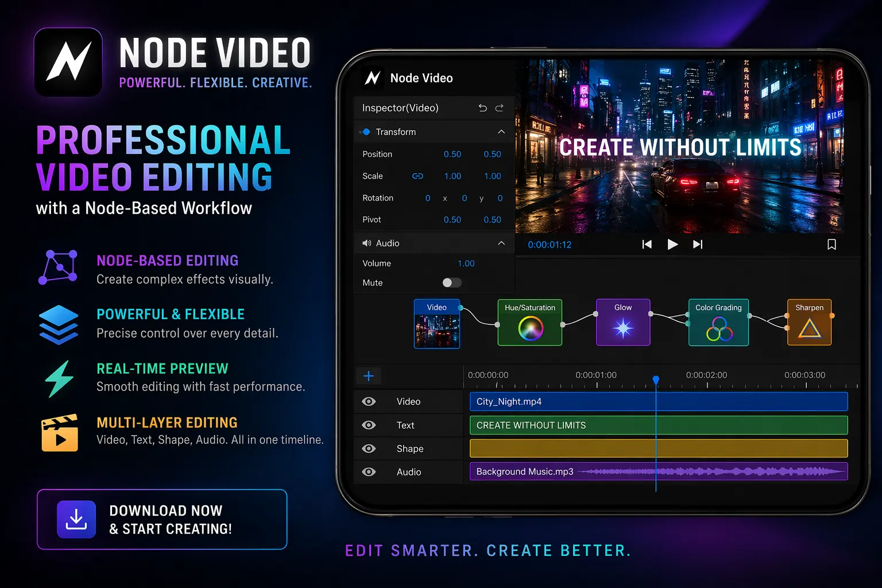The height and width of the screenshot is (588, 882).
Task: Click the Node-Based Editing graph icon
Action: [x=58, y=267]
